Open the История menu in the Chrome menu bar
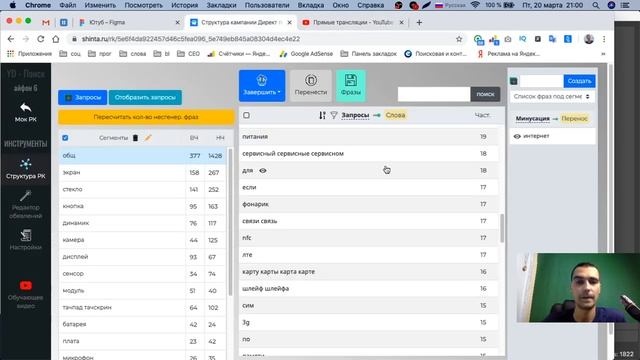640x360 pixels. click(184, 5)
